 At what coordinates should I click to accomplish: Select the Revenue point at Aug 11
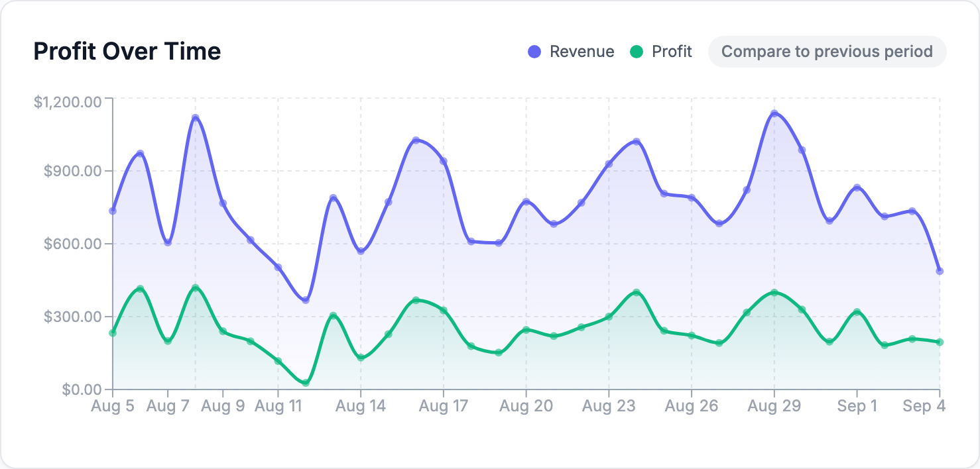[x=278, y=267]
